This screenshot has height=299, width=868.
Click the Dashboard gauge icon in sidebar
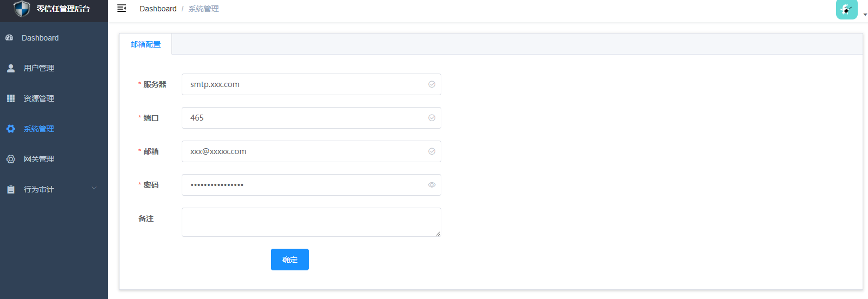point(9,38)
